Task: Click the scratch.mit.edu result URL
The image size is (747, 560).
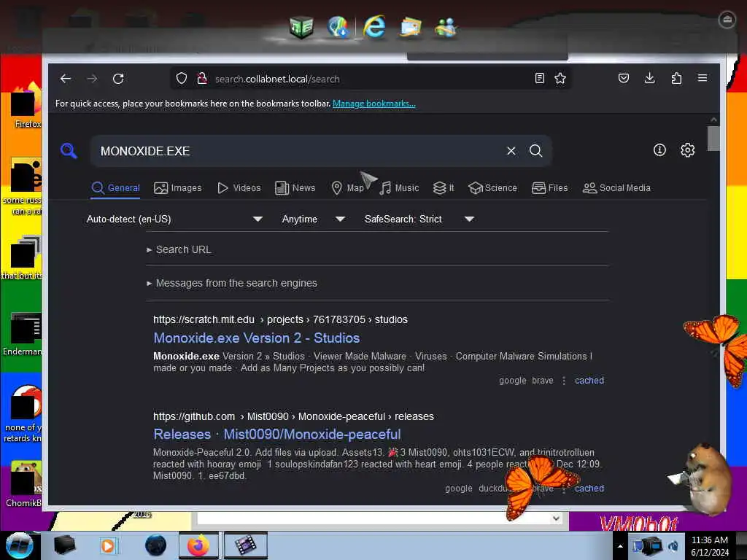Action: [x=280, y=319]
